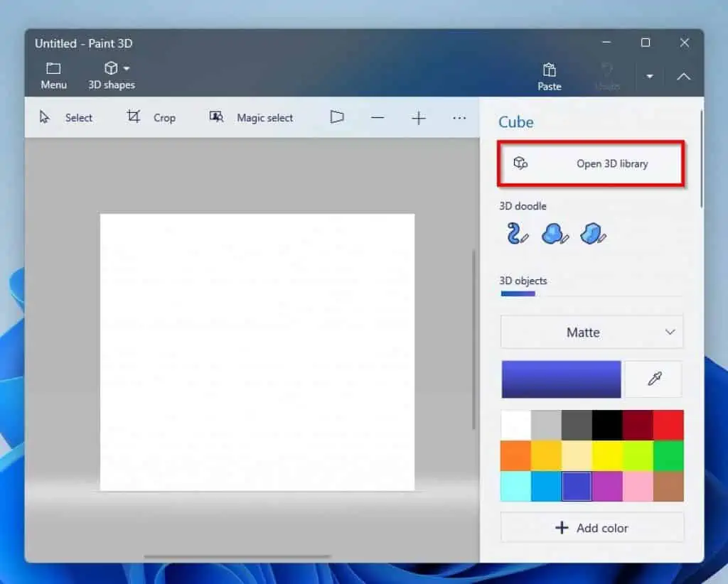This screenshot has width=728, height=584.
Task: Select the soft edge 3D doodle
Action: click(554, 233)
